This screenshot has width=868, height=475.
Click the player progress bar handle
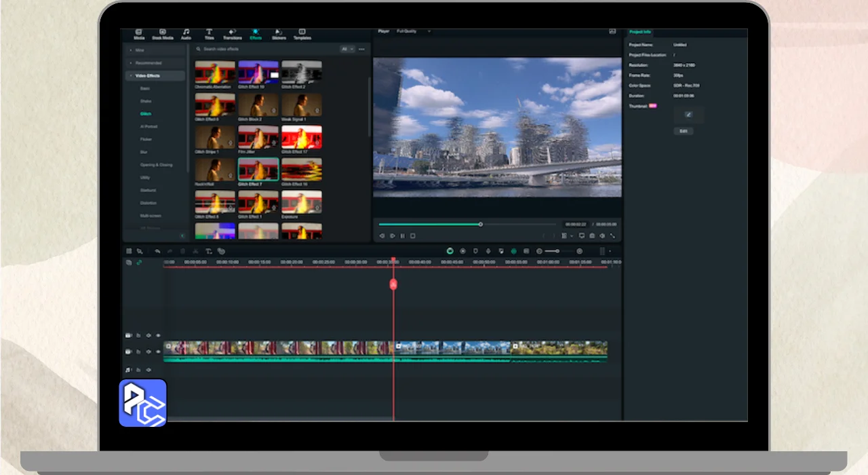click(x=481, y=224)
